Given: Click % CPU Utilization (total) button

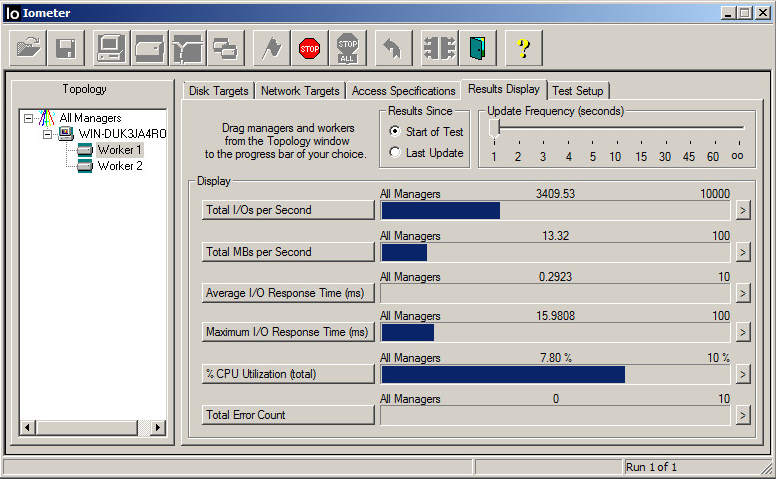Looking at the screenshot, I should (288, 374).
